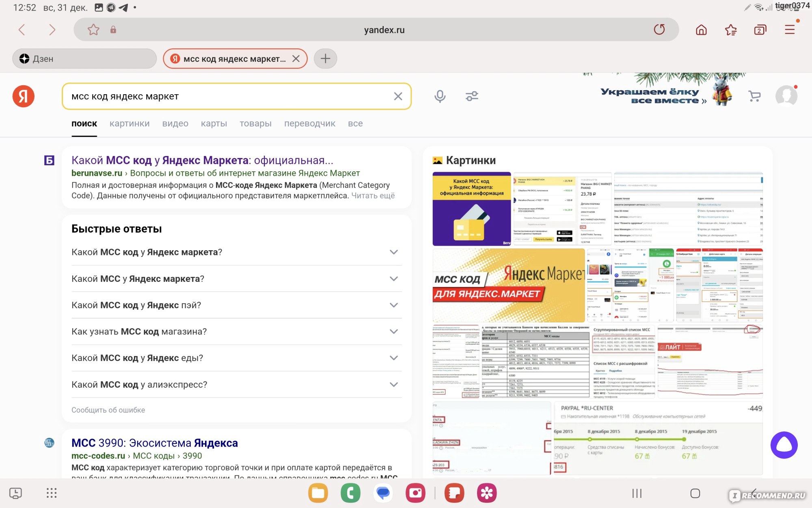812x508 pixels.
Task: Click the berunavse favicon 'Б' icon
Action: tap(49, 160)
